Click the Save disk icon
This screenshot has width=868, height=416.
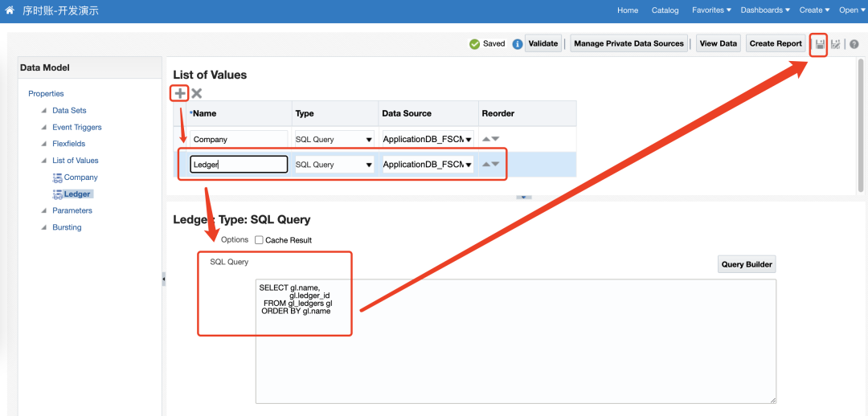coord(820,43)
